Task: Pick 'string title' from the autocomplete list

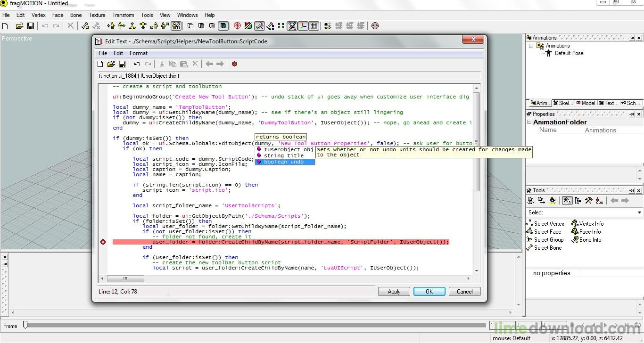Action: 283,155
